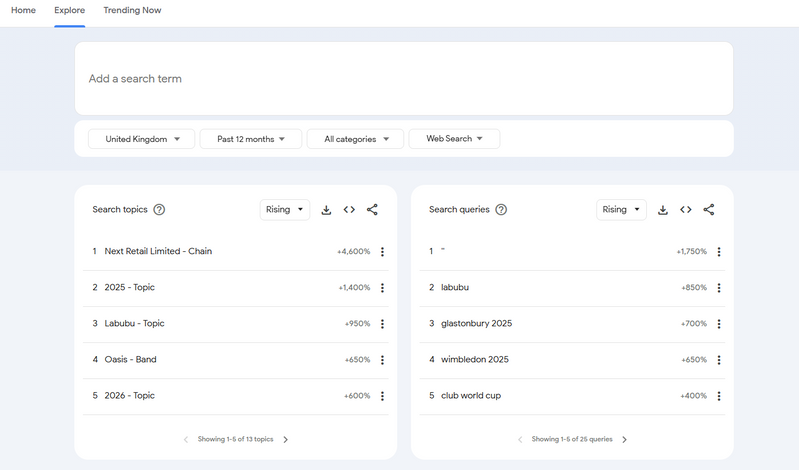
Task: Open options menu for club world cup
Action: pos(719,396)
